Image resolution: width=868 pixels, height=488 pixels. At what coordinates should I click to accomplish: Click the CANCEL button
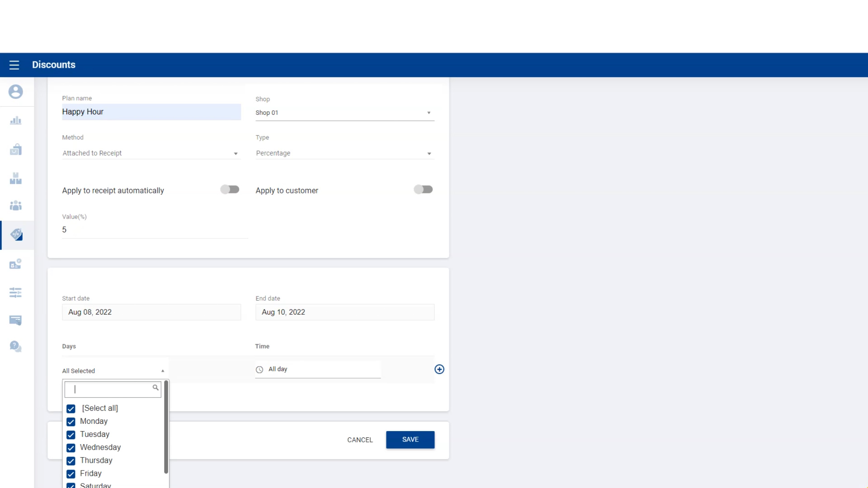[x=360, y=440]
